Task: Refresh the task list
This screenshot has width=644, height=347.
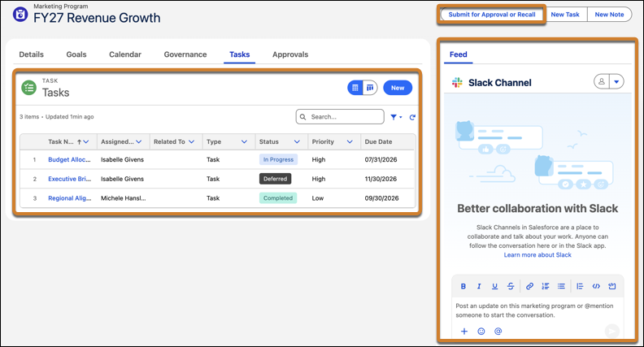Action: point(412,117)
